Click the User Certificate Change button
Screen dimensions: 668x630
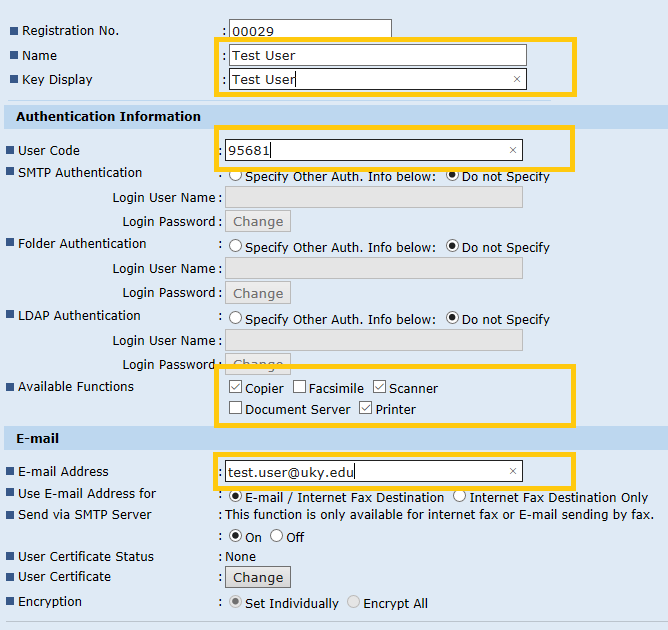pos(258,577)
